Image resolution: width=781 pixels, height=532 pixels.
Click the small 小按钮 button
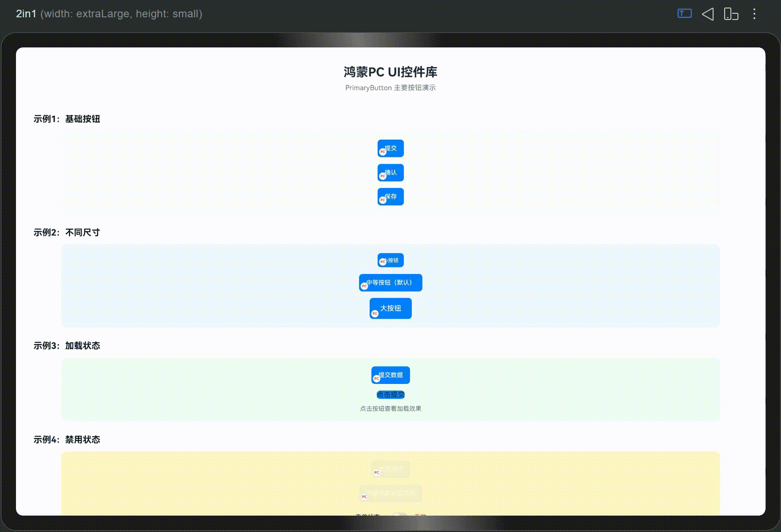(x=390, y=260)
